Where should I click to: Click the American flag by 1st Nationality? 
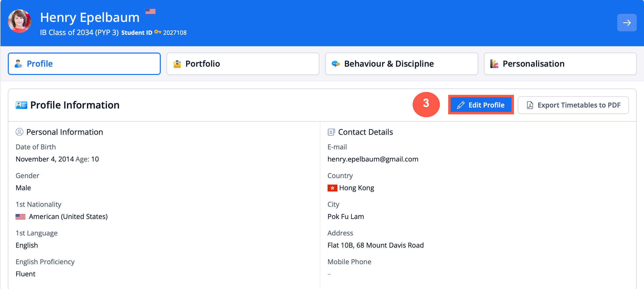pyautogui.click(x=20, y=217)
